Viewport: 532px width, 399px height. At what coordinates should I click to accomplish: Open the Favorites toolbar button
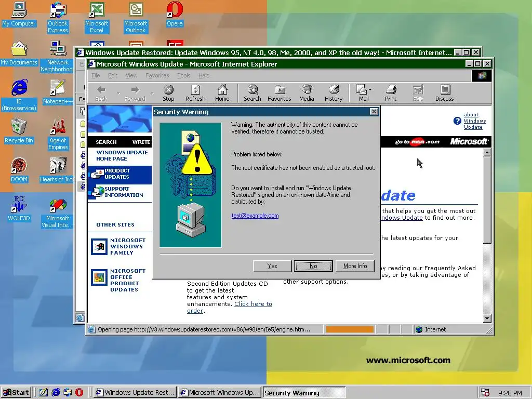[x=279, y=93]
